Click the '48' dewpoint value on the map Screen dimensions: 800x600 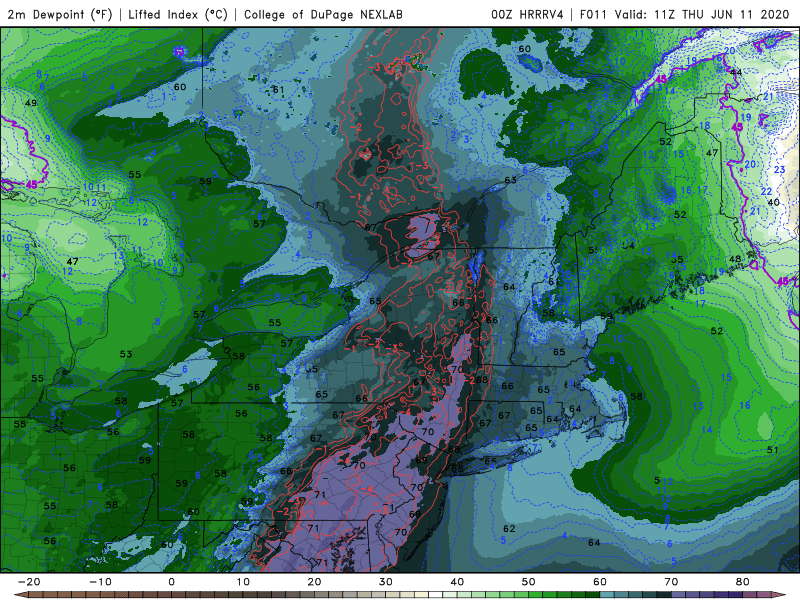(x=735, y=259)
